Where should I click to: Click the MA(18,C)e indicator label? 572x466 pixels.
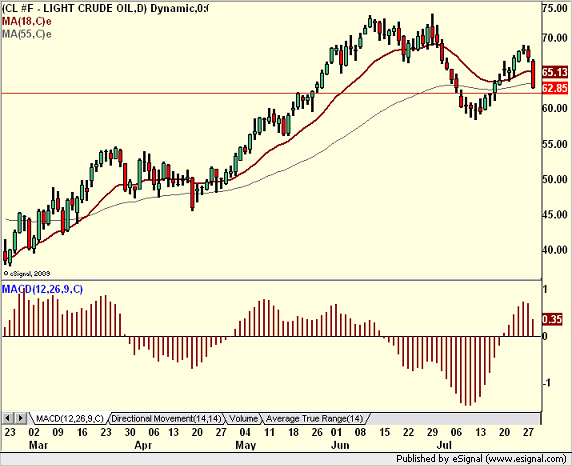(26, 21)
